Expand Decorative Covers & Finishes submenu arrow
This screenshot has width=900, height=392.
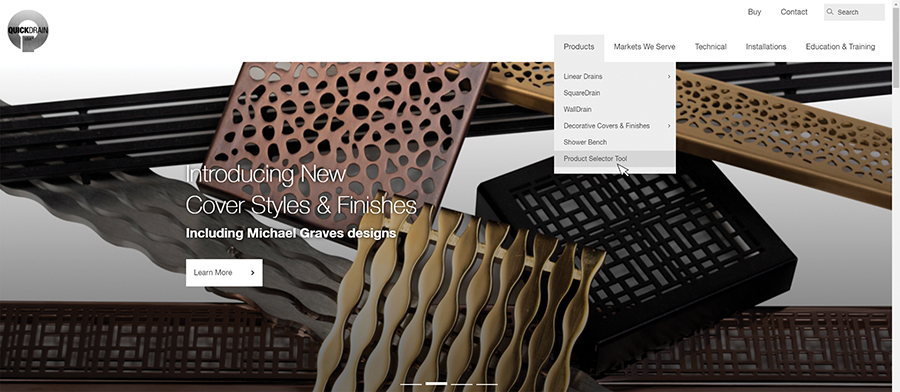(669, 126)
